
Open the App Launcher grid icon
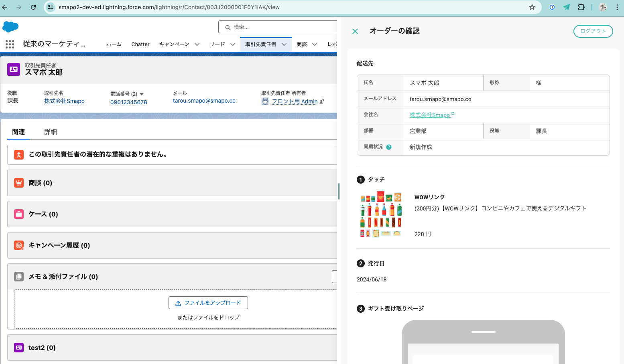click(x=10, y=44)
